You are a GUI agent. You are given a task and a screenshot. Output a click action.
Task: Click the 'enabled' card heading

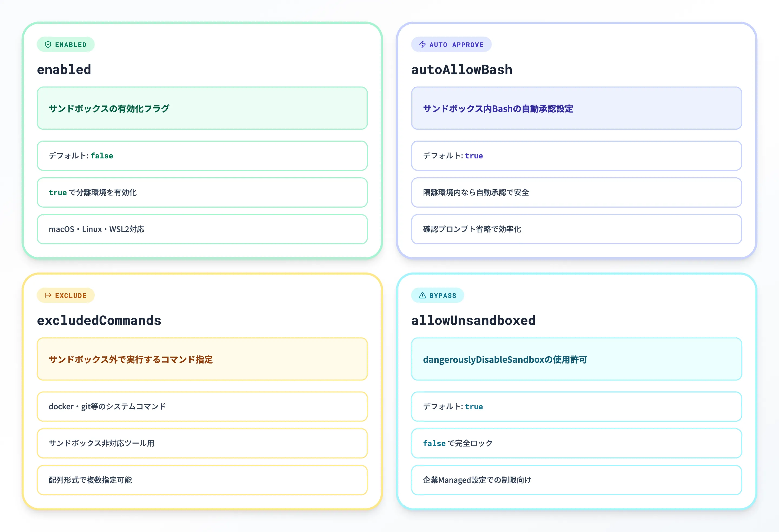click(x=64, y=70)
